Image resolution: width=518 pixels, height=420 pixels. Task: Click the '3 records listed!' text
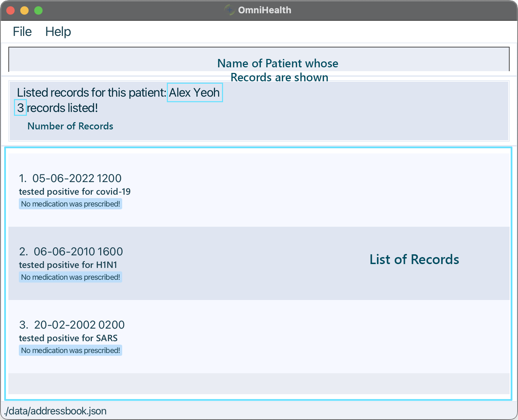pos(58,108)
